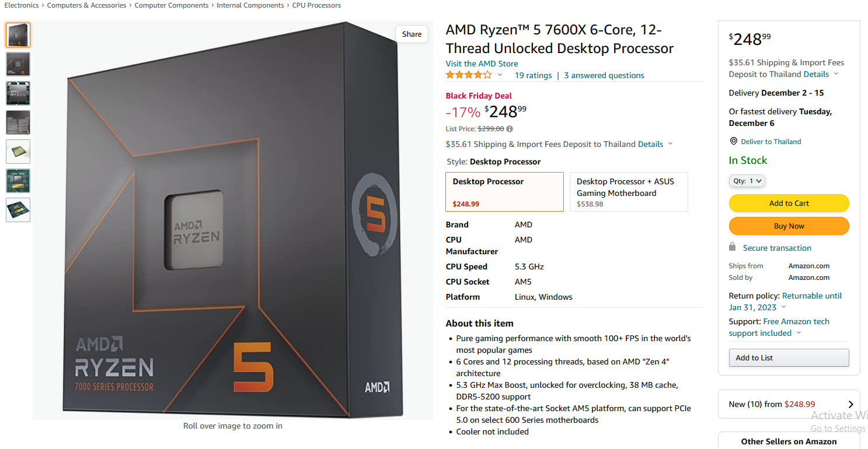Click the info icon beside the List Price
Image resolution: width=868 pixels, height=449 pixels.
coord(509,128)
